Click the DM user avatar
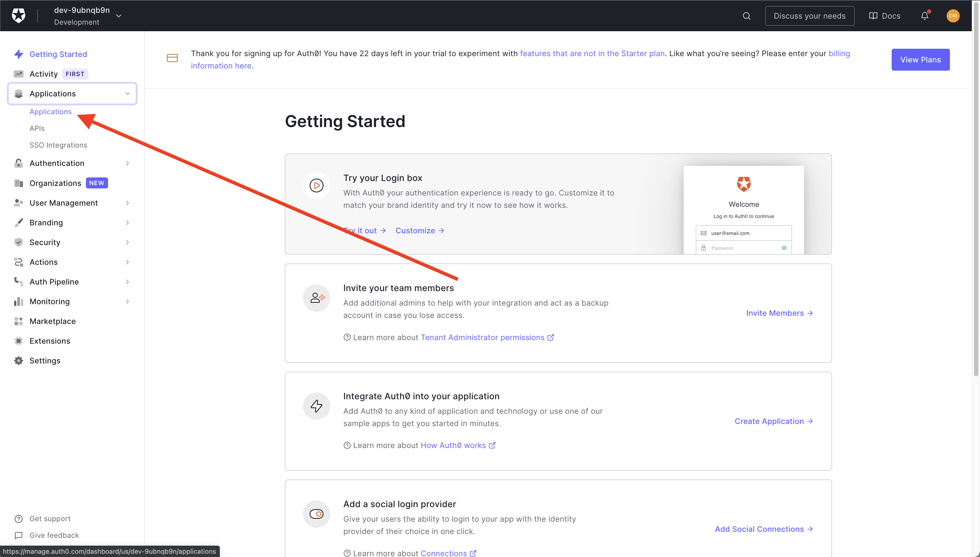Screen dimensions: 980x557 coord(952,16)
